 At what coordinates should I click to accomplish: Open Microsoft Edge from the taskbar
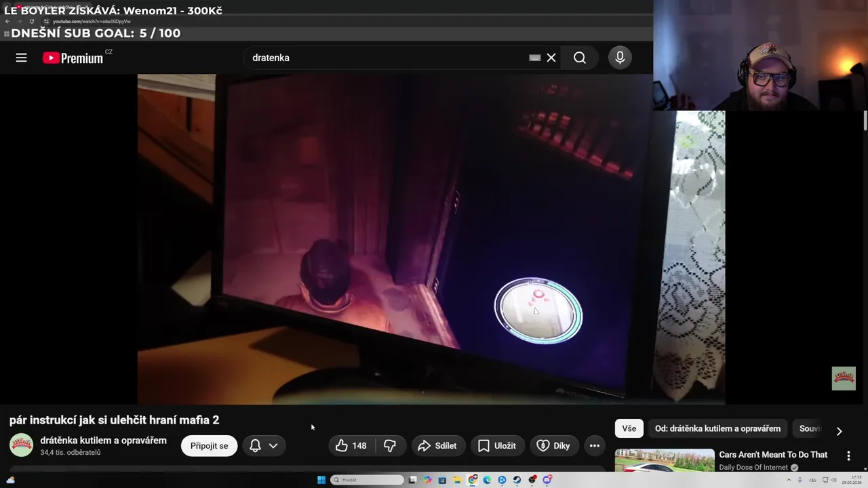[x=487, y=480]
